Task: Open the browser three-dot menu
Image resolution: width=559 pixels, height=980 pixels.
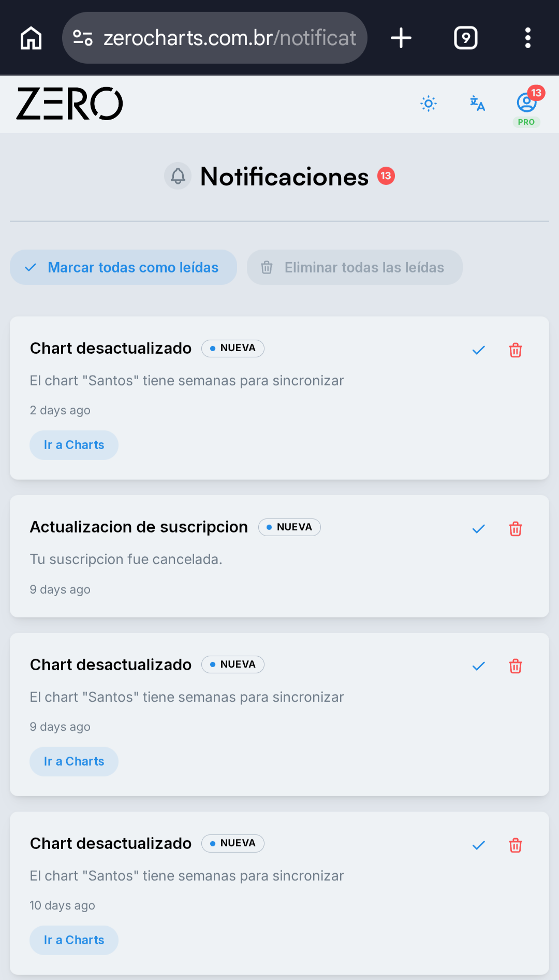Action: tap(527, 38)
